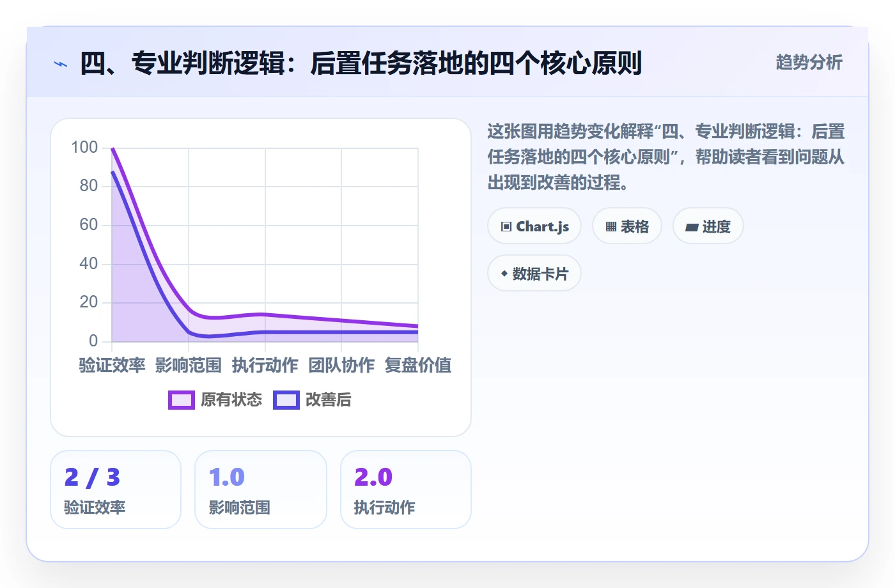Click the chart description paragraph

click(666, 157)
